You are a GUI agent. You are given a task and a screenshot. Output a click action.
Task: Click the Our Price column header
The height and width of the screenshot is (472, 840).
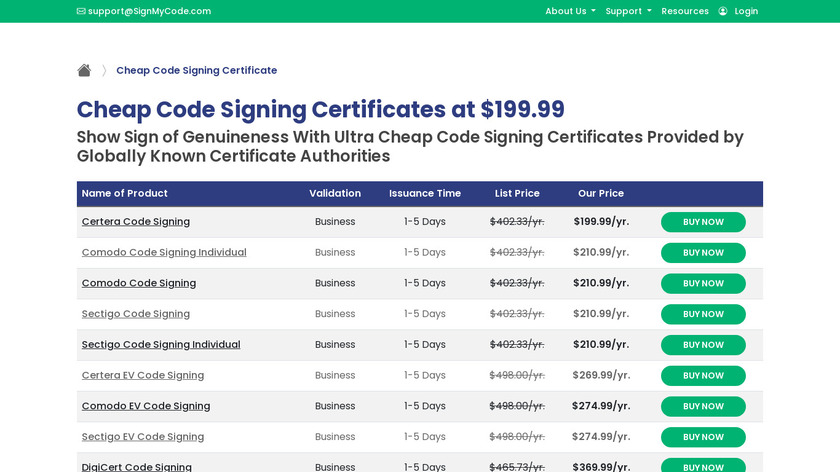tap(601, 193)
